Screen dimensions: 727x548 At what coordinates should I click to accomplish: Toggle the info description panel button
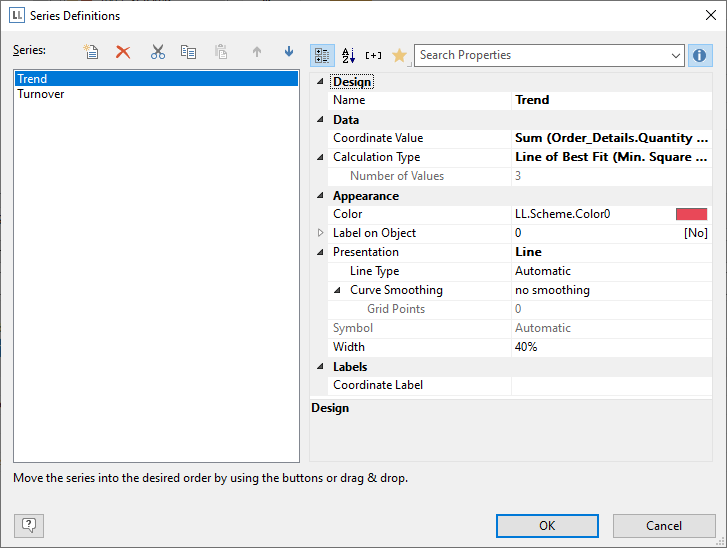click(700, 56)
